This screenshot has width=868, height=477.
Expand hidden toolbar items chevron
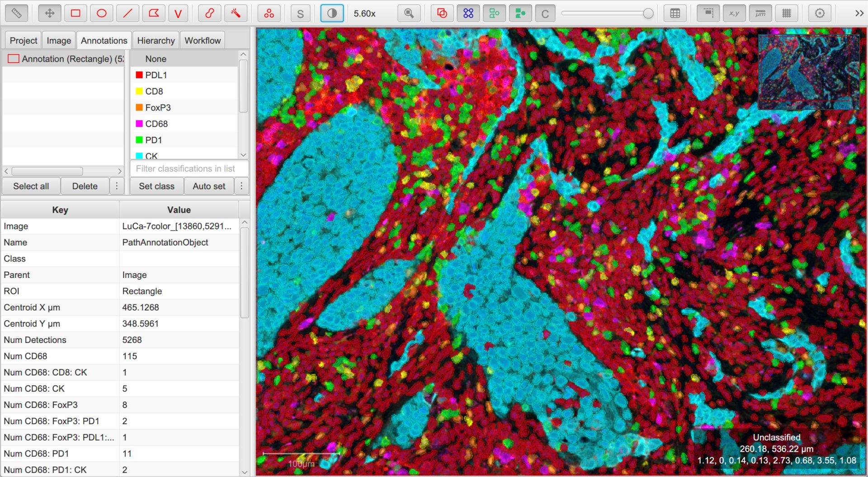click(859, 14)
